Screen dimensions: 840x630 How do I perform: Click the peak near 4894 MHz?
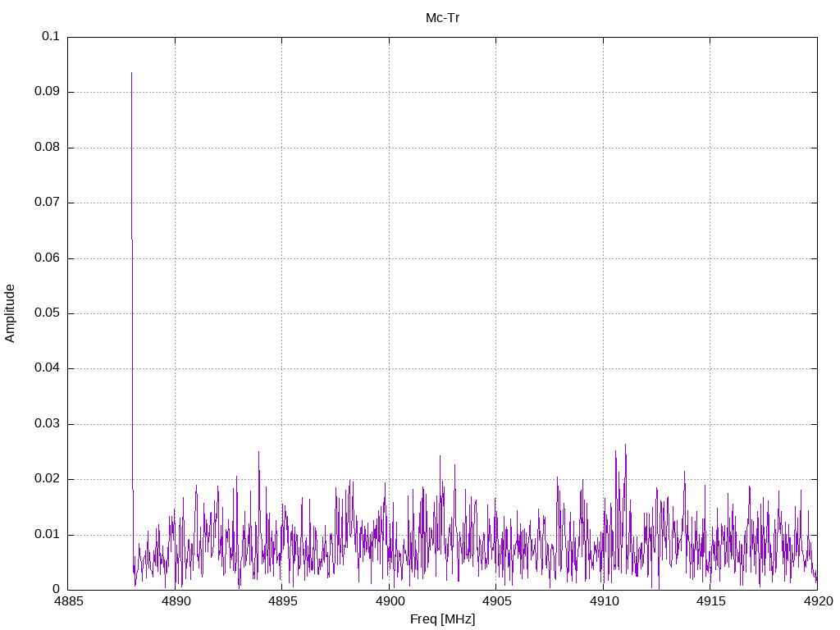[258, 452]
